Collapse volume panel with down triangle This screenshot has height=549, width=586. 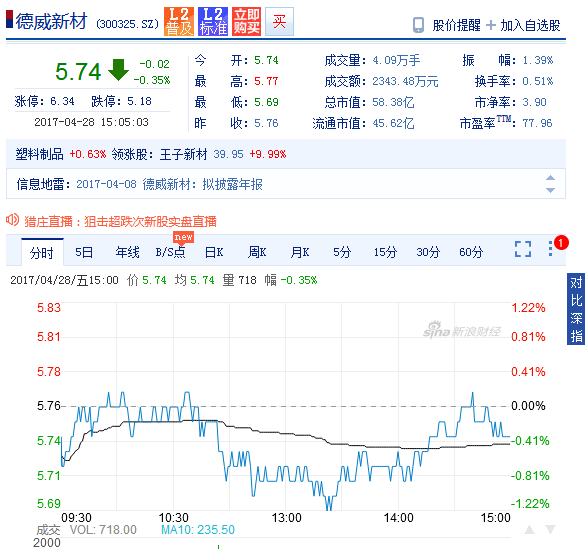pyautogui.click(x=550, y=529)
